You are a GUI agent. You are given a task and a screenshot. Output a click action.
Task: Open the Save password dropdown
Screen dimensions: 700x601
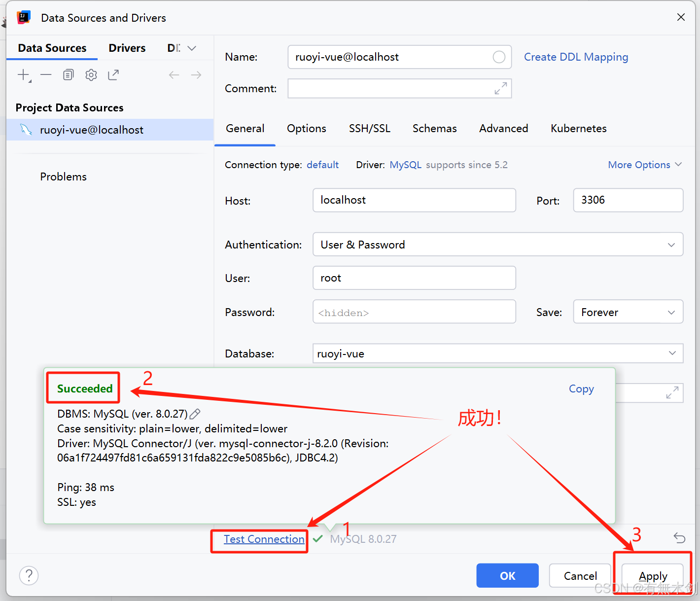point(628,312)
